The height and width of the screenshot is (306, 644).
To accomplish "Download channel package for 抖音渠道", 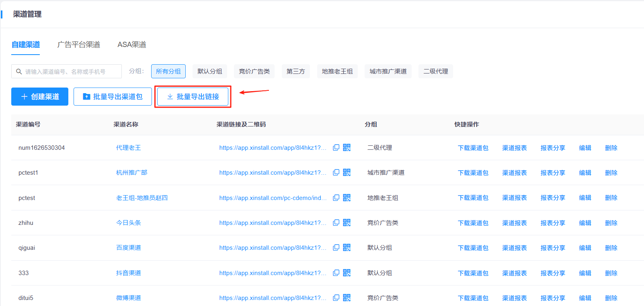I will point(473,273).
